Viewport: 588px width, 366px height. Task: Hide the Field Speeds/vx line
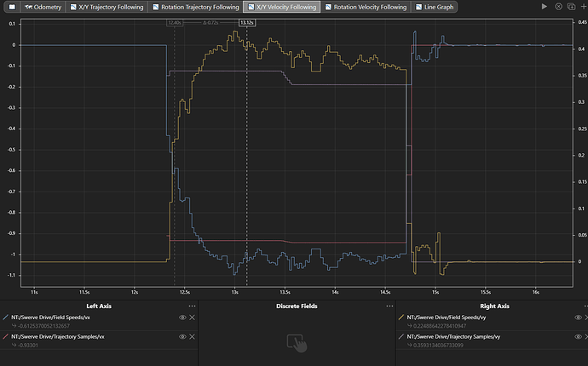point(182,317)
